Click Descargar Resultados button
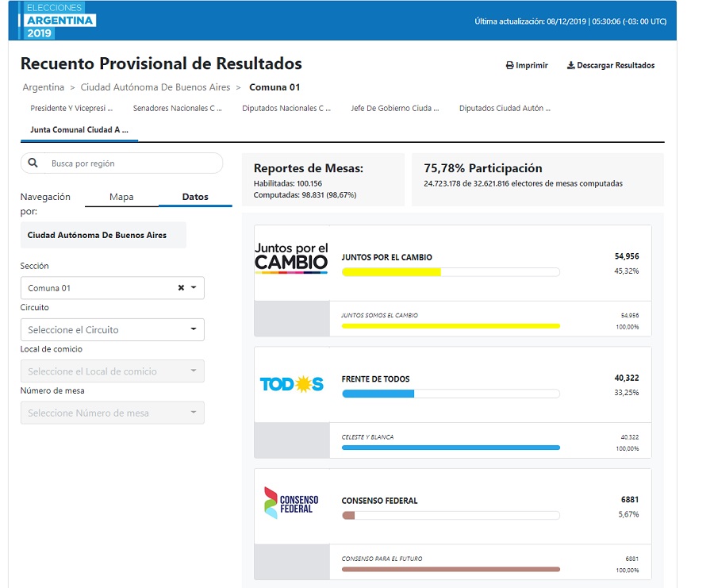 [611, 66]
